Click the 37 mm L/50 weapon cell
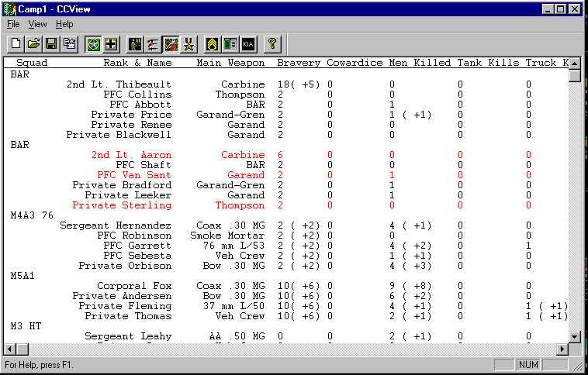This screenshot has width=588, height=375. [233, 307]
